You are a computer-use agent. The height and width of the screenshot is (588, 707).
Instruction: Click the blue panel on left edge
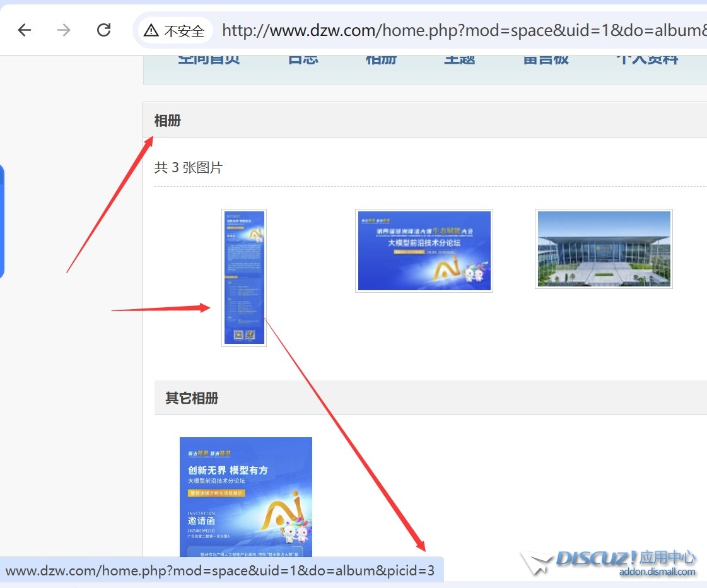(x=2, y=221)
